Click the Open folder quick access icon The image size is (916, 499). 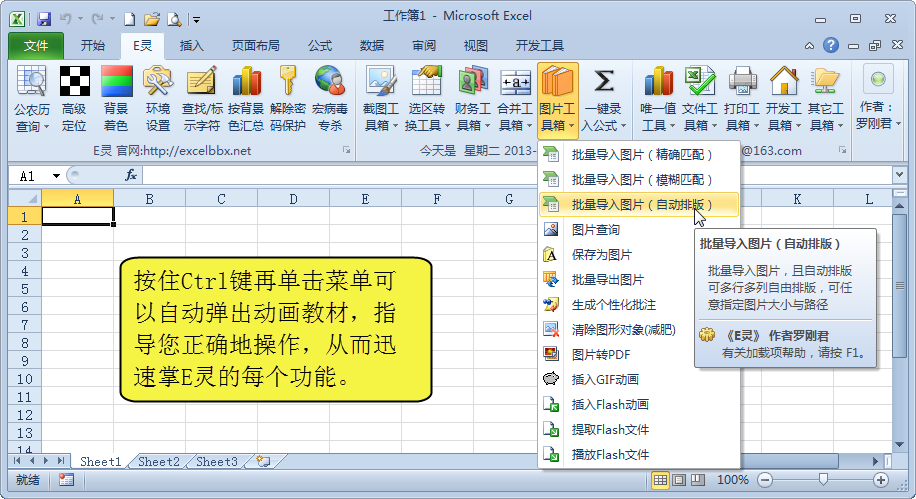(152, 19)
